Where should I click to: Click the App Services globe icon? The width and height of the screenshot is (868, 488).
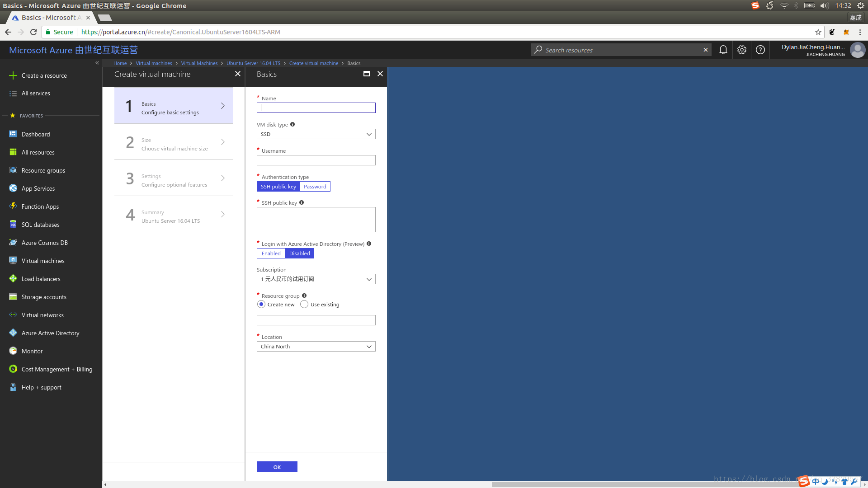(x=13, y=188)
